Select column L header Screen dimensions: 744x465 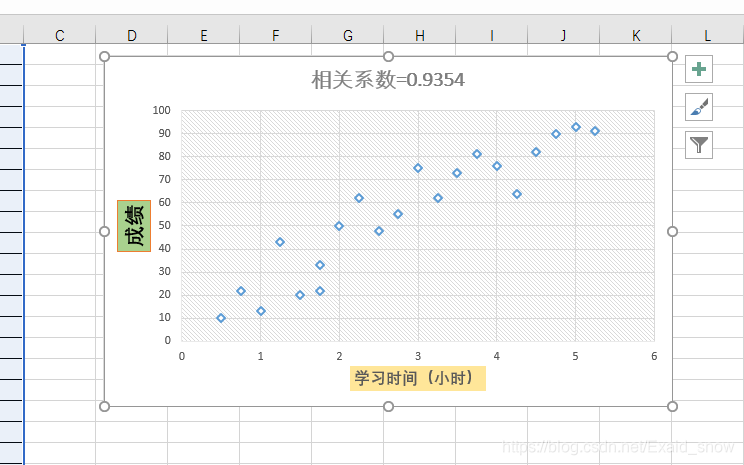coord(708,35)
